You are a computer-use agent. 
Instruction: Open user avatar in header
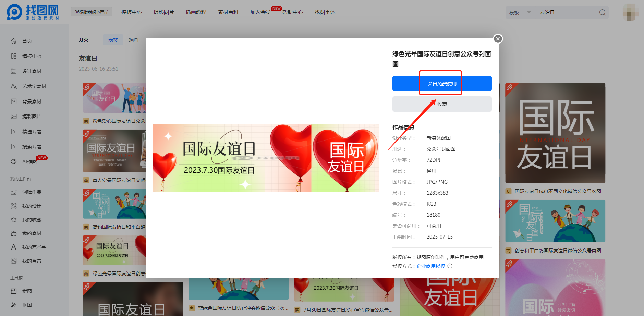[631, 12]
